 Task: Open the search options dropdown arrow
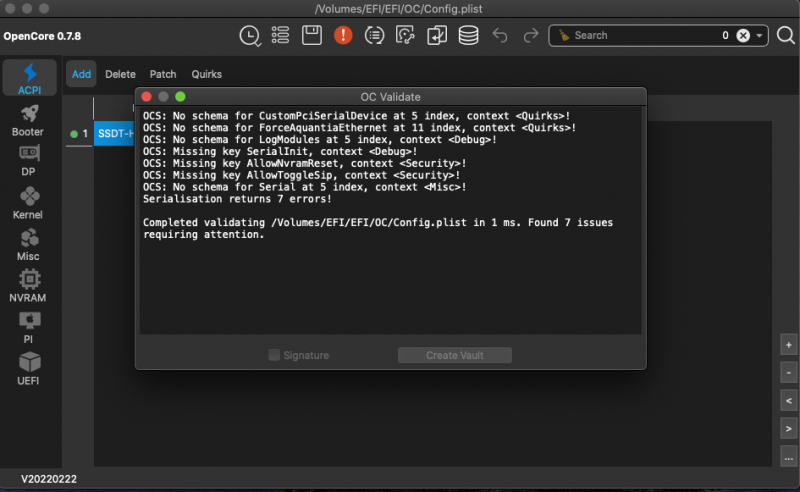(761, 35)
